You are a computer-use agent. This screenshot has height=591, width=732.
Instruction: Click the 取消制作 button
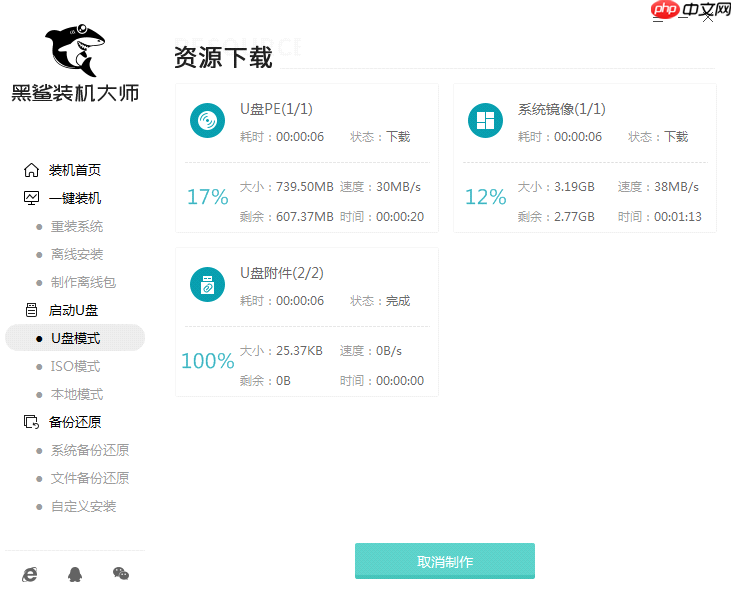tap(444, 561)
